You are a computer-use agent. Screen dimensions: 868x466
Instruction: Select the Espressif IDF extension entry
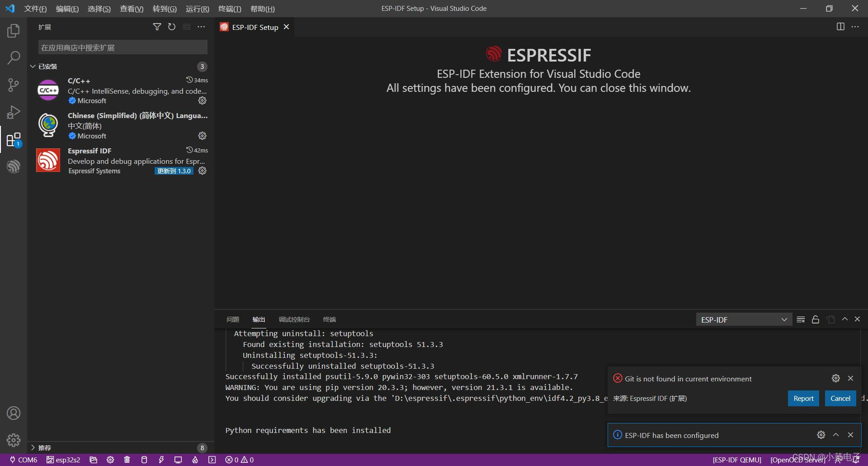[121, 161]
